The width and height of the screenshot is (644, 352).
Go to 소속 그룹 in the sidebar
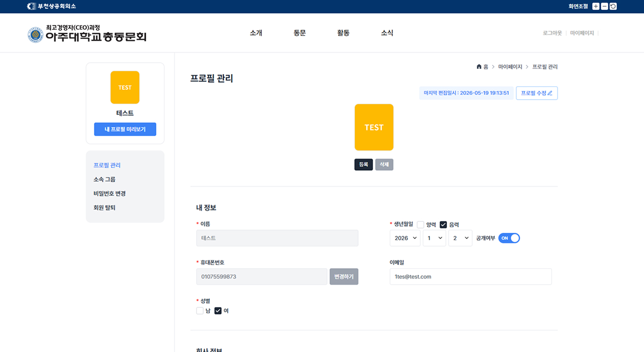(104, 179)
